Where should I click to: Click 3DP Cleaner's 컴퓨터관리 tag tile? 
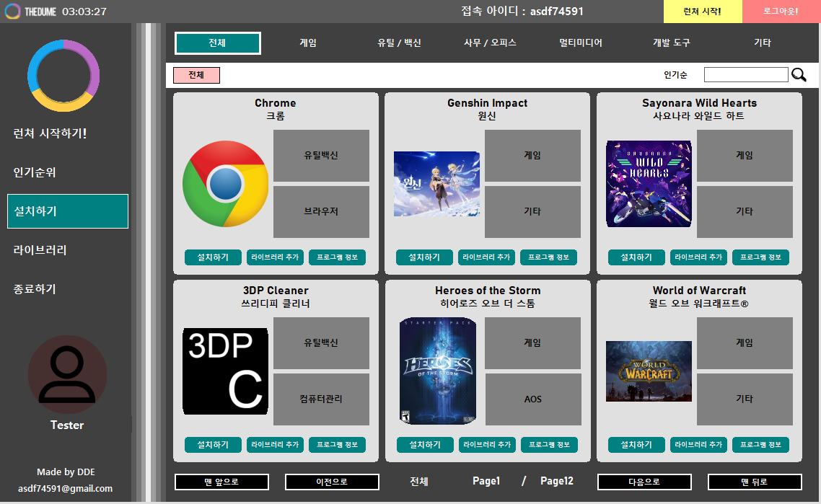[321, 399]
